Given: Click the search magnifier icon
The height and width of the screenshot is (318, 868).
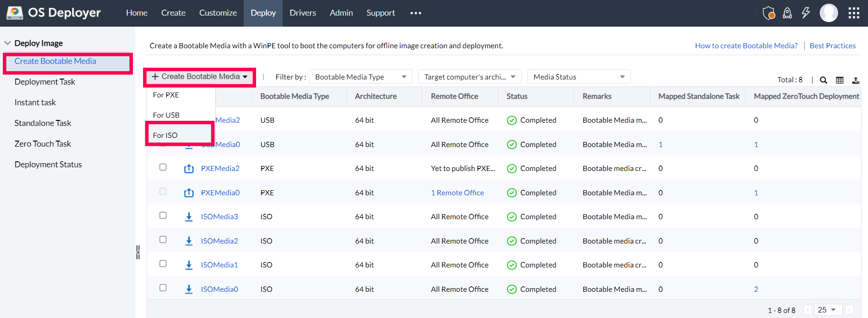Looking at the screenshot, I should tap(823, 80).
